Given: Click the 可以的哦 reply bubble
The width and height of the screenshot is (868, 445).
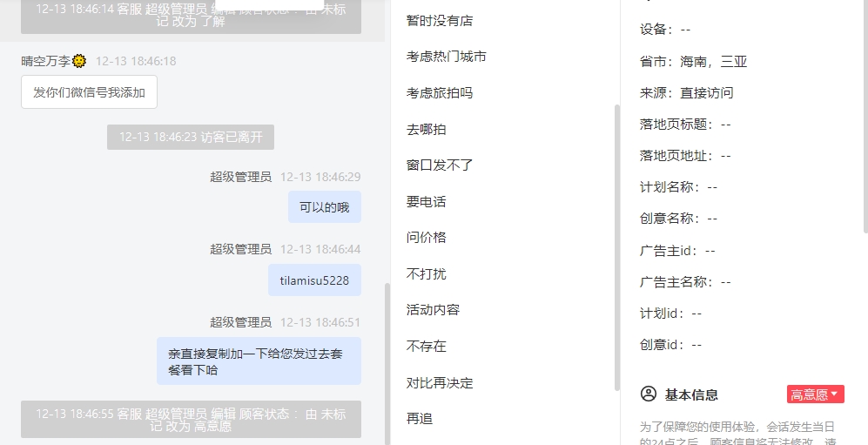Looking at the screenshot, I should tap(325, 207).
